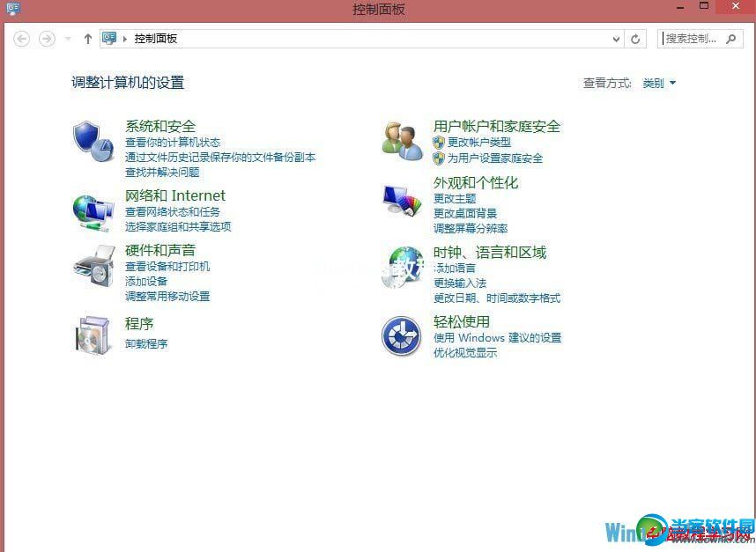This screenshot has height=552, width=756.
Task: Click the 更改帐户类型 link
Action: [479, 142]
